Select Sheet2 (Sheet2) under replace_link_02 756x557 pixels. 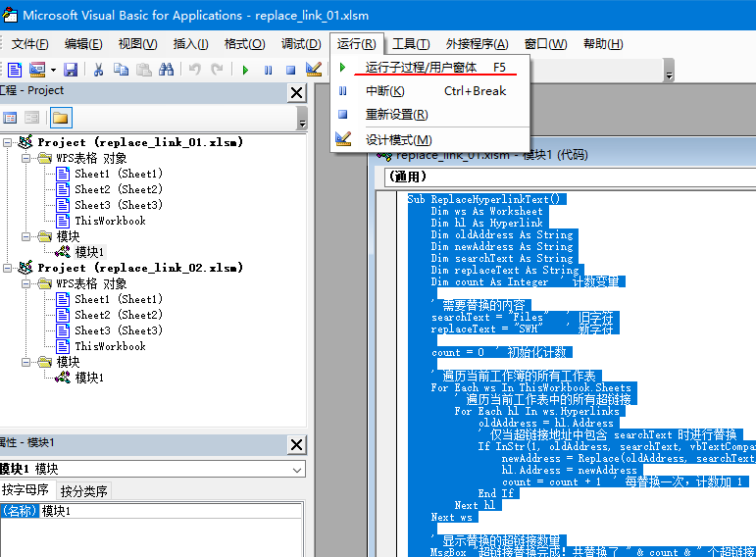118,315
